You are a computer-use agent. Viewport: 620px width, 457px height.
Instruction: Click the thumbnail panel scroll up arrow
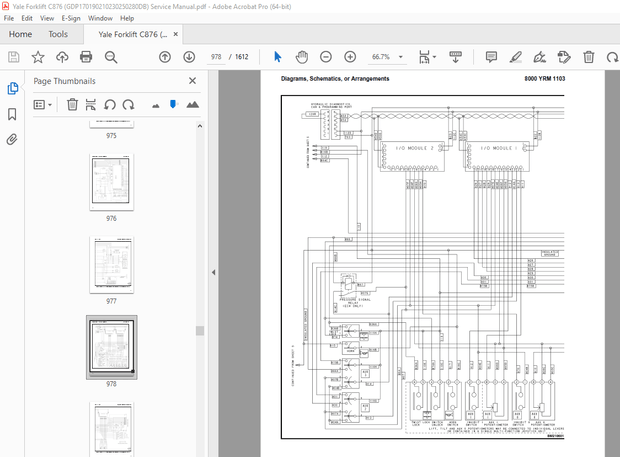pos(200,126)
